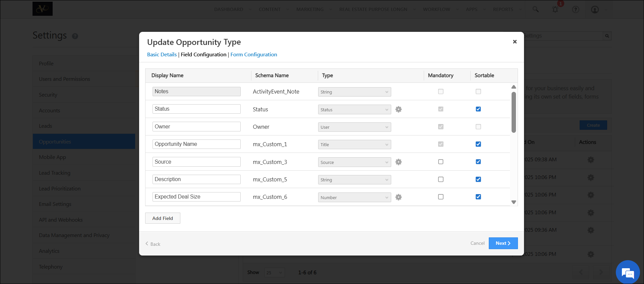Viewport: 644px width, 284px height.
Task: Open Type dropdown for Source row
Action: pos(354,162)
